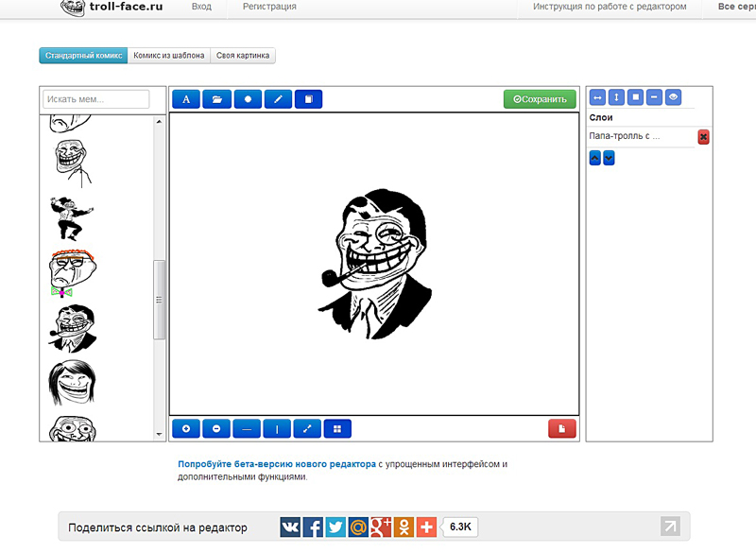The height and width of the screenshot is (553, 756).
Task: Click the meme list scroll up arrow
Action: [x=159, y=122]
